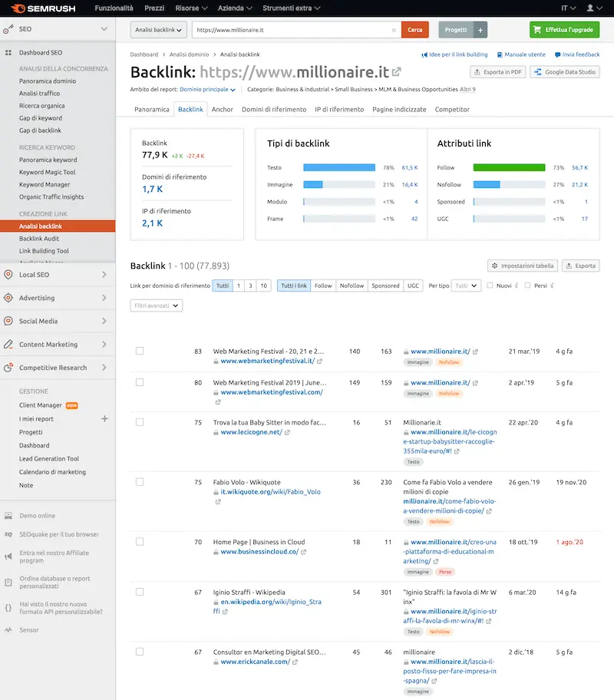Select the Business in Cloud row checkbox
The height and width of the screenshot is (700, 614).
[x=140, y=542]
